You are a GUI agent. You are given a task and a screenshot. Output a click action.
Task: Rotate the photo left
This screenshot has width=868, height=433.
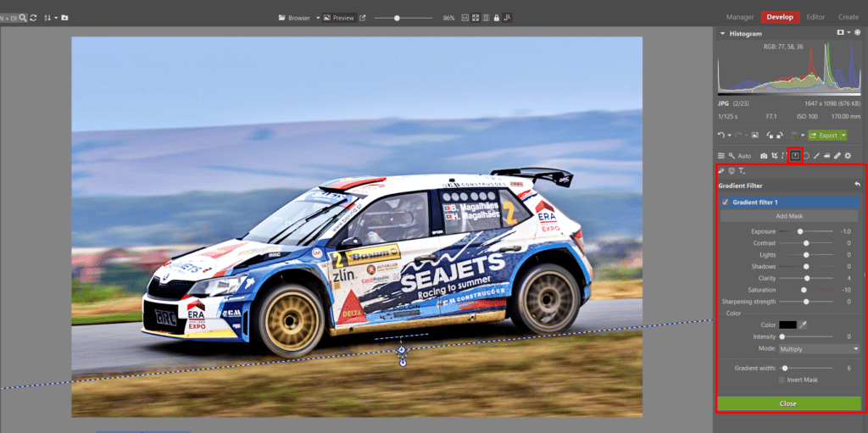coord(770,135)
